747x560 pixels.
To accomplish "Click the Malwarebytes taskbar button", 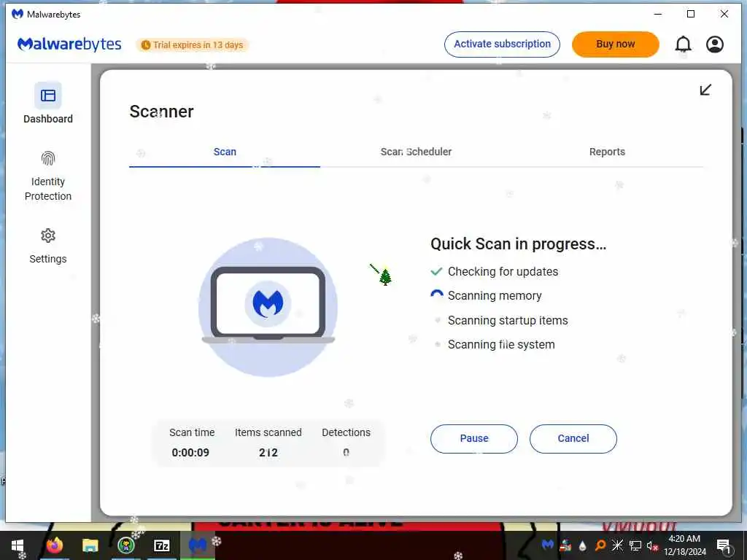I will pyautogui.click(x=198, y=545).
